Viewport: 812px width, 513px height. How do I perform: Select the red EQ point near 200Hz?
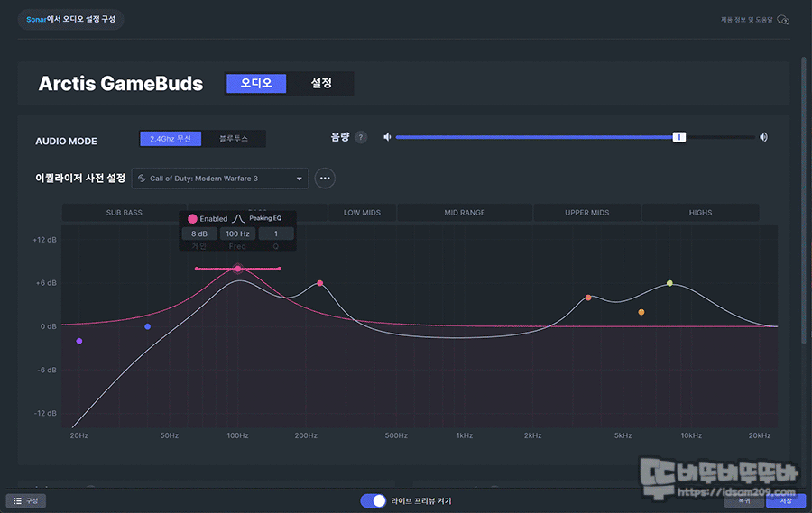pyautogui.click(x=320, y=283)
